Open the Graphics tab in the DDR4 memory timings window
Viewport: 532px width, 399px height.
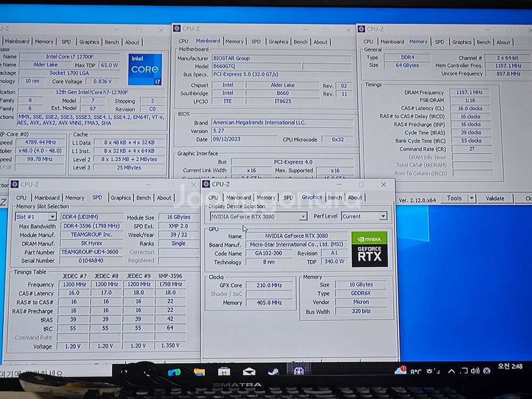tap(462, 42)
